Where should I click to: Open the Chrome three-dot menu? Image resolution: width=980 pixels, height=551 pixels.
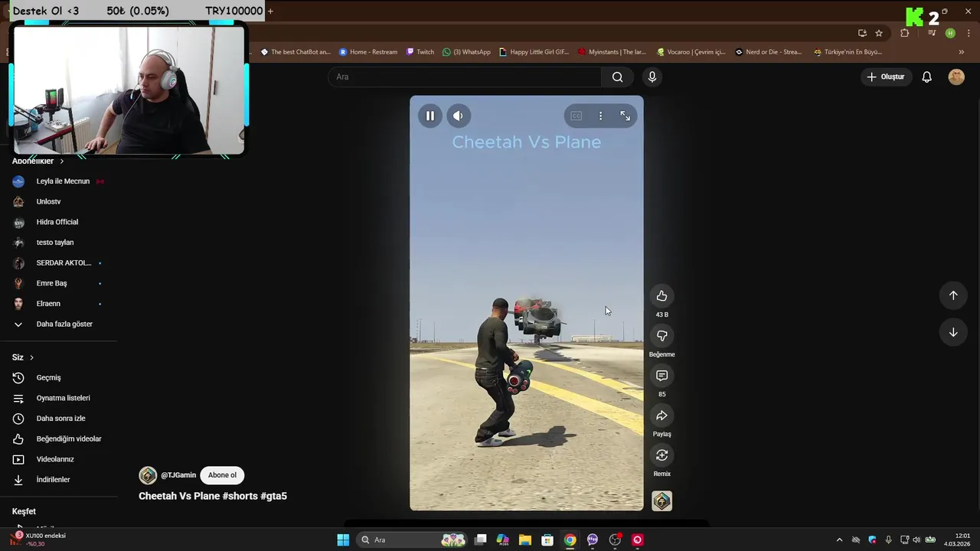(x=969, y=33)
